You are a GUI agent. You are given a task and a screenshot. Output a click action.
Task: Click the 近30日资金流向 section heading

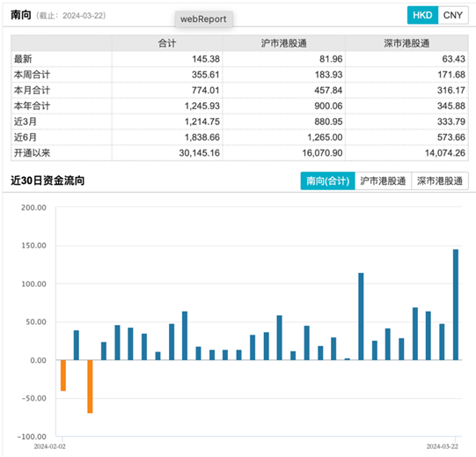[x=48, y=181]
